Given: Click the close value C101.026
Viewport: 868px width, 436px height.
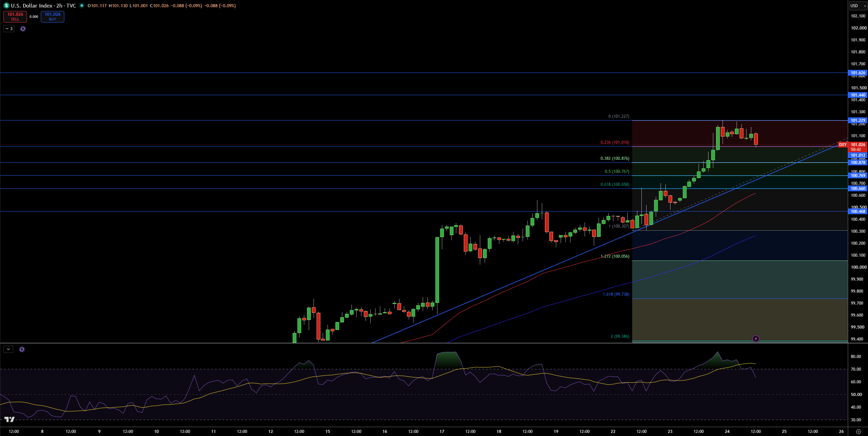Looking at the screenshot, I should [x=159, y=6].
